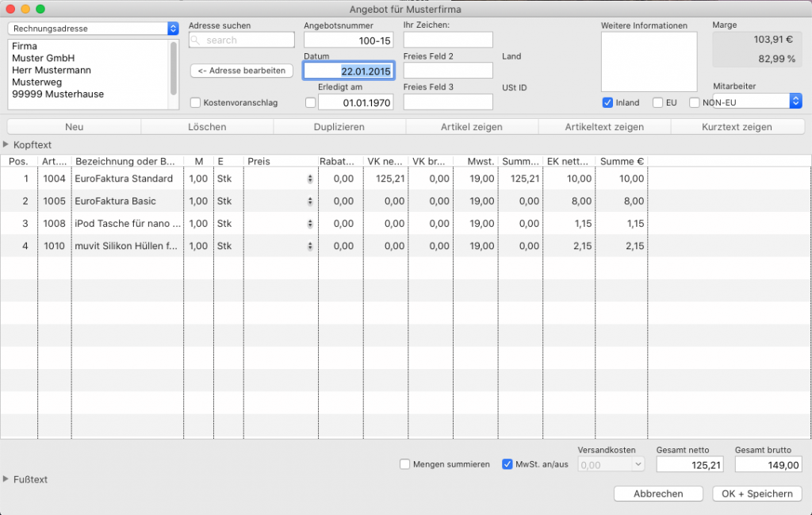Click the address list scrollbar
The width and height of the screenshot is (812, 515).
coord(174,68)
